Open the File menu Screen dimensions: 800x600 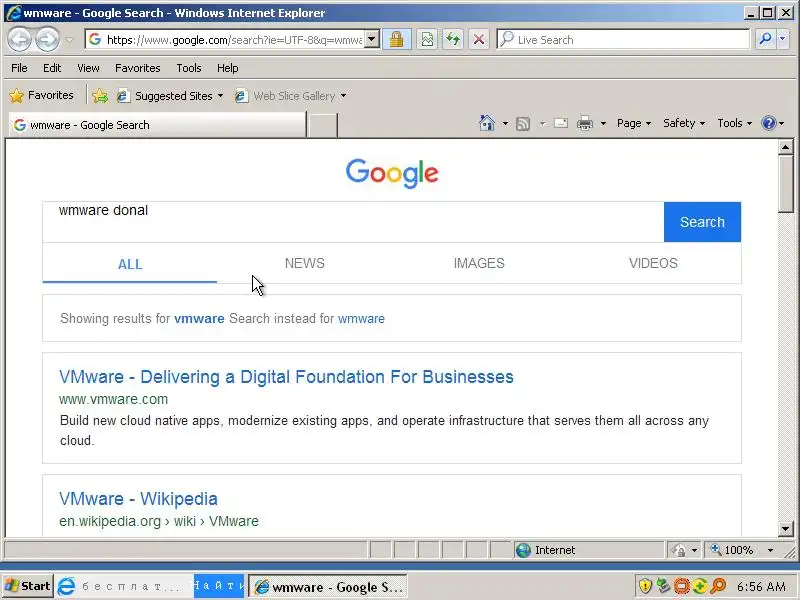coord(19,68)
